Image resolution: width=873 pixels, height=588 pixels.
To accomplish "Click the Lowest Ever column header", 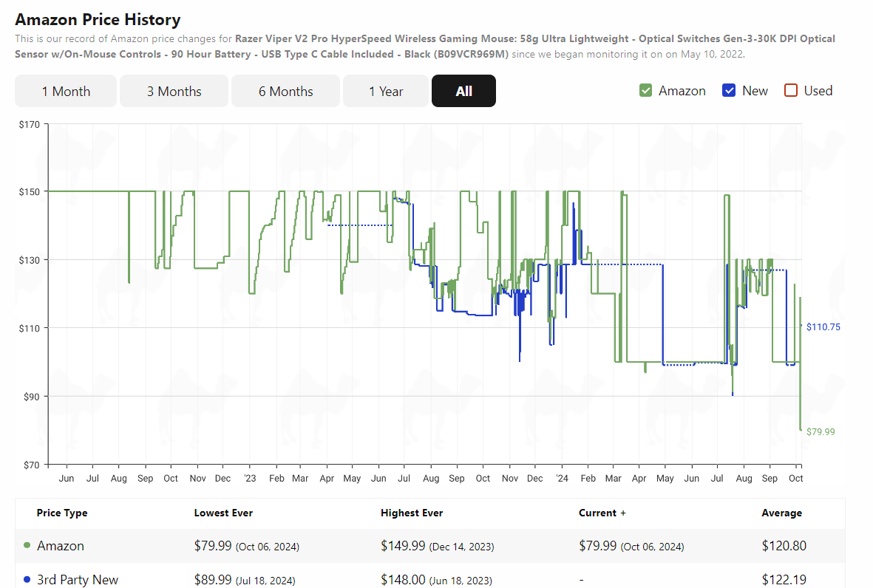I will (x=223, y=513).
